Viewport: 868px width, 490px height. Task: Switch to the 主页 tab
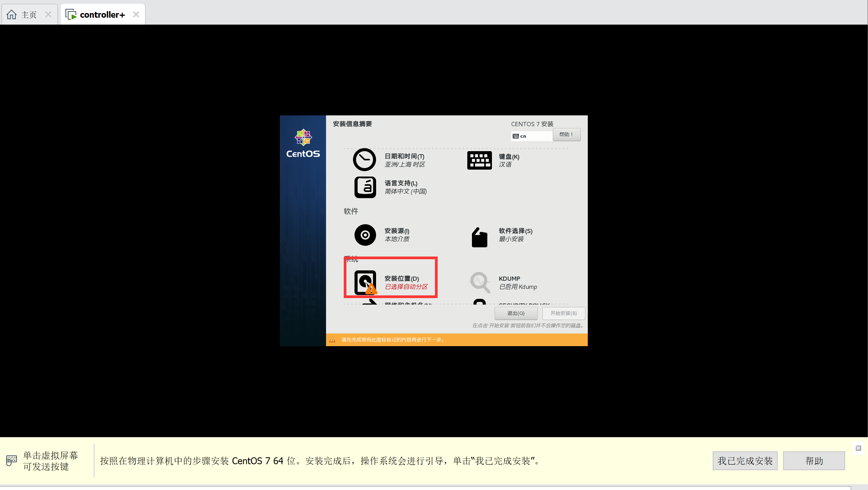pyautogui.click(x=29, y=15)
